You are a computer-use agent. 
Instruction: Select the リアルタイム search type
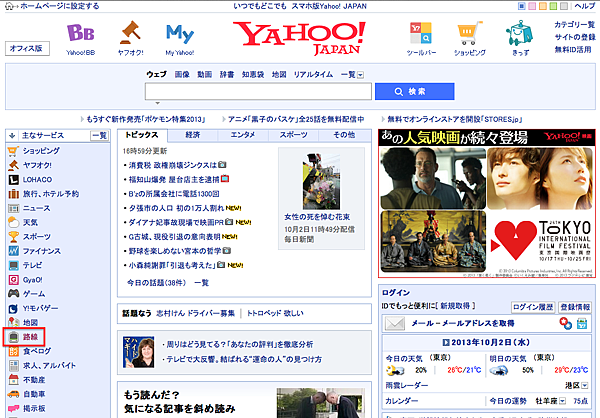[x=313, y=75]
